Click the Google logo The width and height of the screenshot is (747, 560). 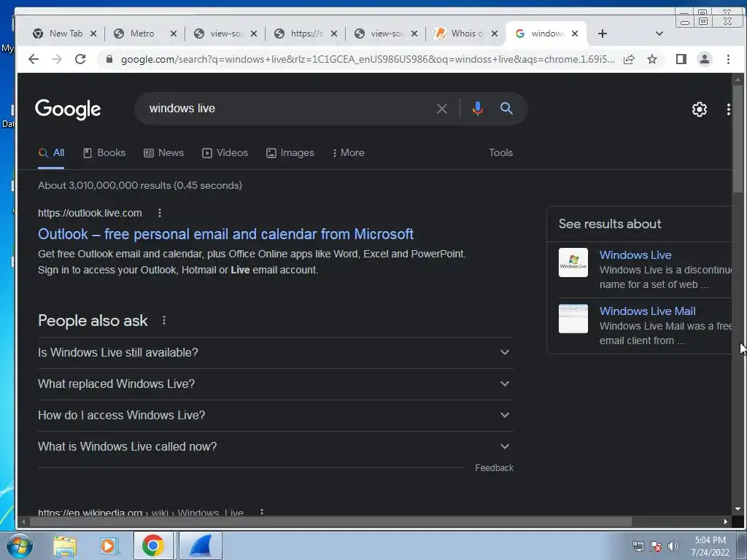pos(68,109)
